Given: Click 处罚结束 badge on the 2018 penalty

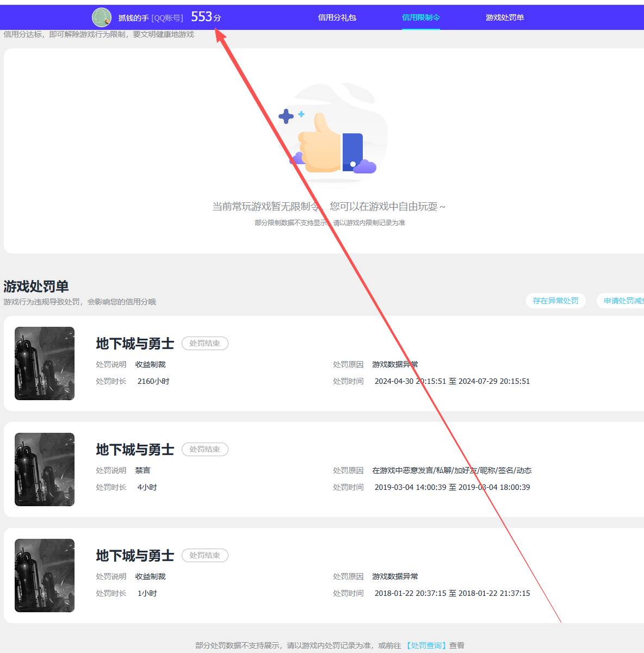Looking at the screenshot, I should (x=205, y=556).
